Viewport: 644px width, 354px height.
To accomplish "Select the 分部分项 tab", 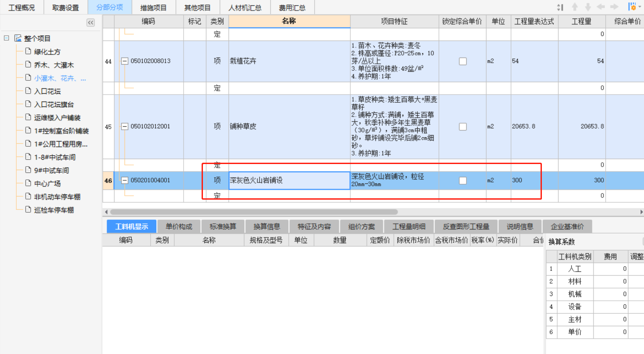I will click(110, 7).
